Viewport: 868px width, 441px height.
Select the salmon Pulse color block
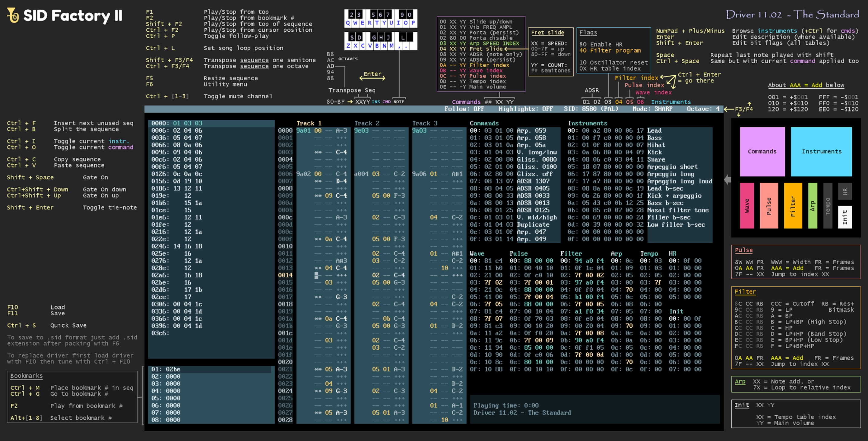pos(769,206)
